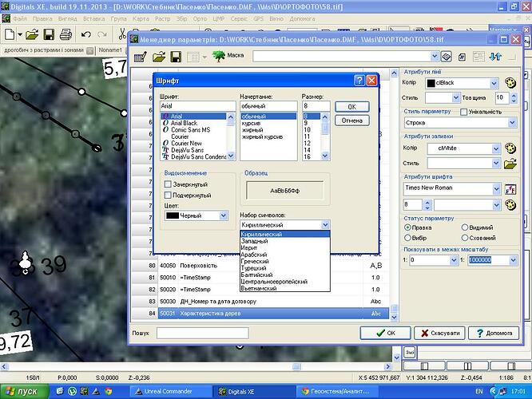532x399 pixels.
Task: Click the Пошук search field
Action: (203, 333)
